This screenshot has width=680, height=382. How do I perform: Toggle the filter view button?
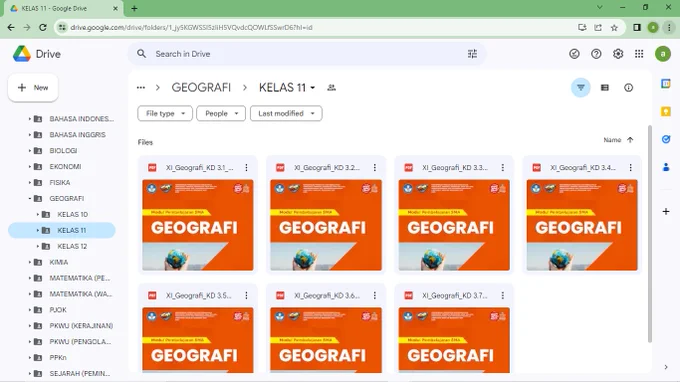[x=581, y=88]
